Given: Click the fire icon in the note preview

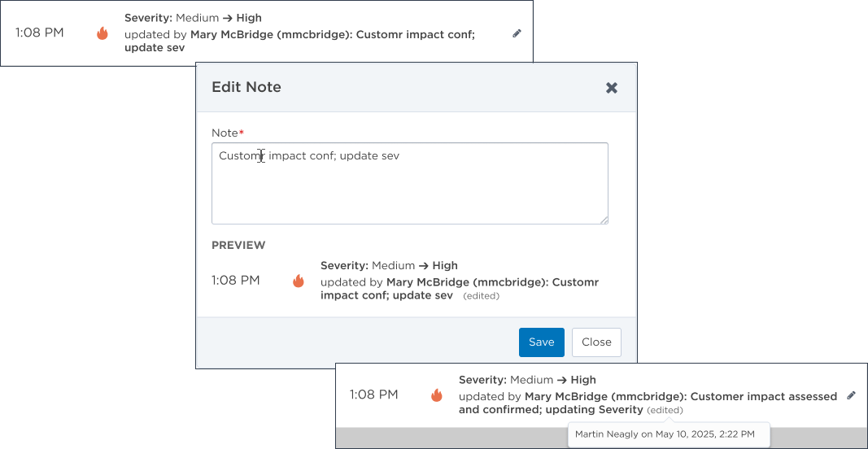Looking at the screenshot, I should [299, 281].
